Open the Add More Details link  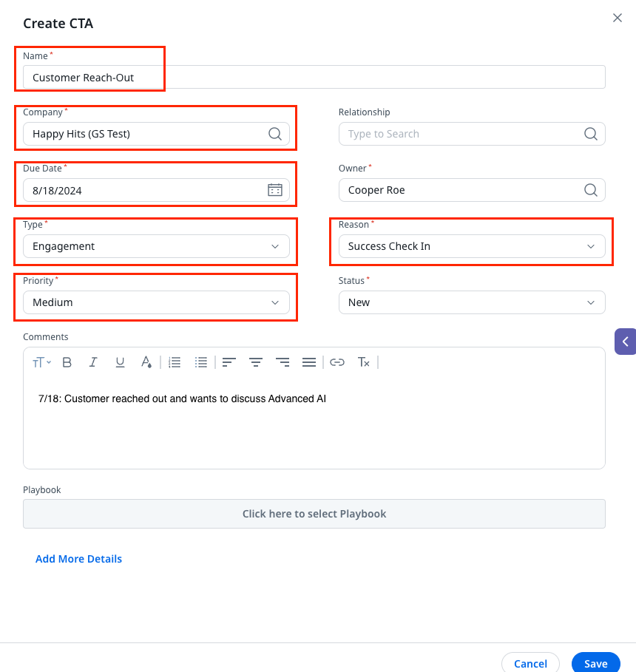[78, 559]
